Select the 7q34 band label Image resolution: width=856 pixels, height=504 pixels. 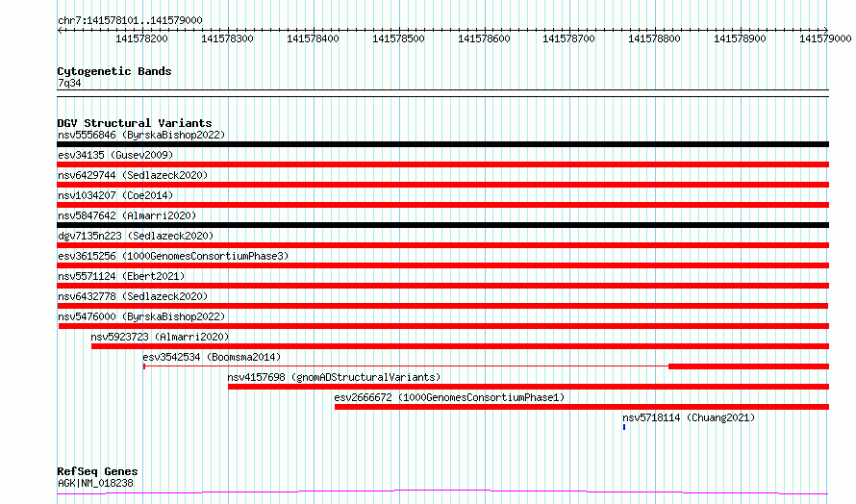point(69,83)
